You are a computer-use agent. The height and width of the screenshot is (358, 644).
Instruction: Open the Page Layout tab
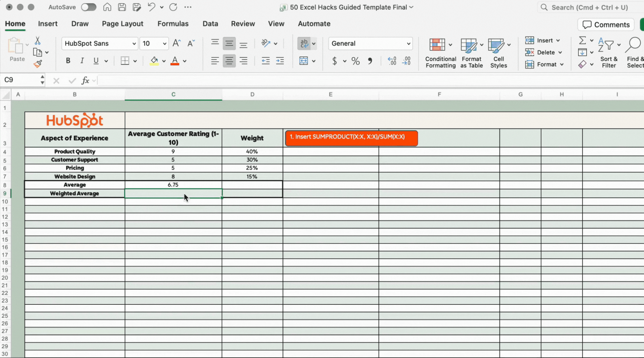122,24
